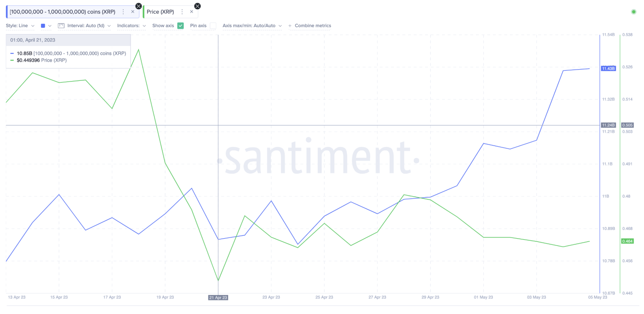Select the Price (XRP) metric tab

[160, 12]
